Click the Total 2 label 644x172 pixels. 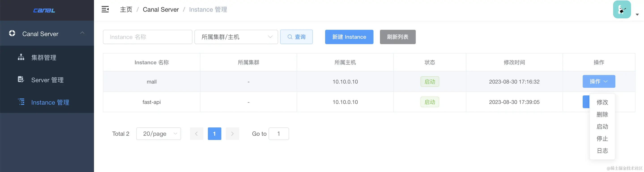click(x=121, y=134)
